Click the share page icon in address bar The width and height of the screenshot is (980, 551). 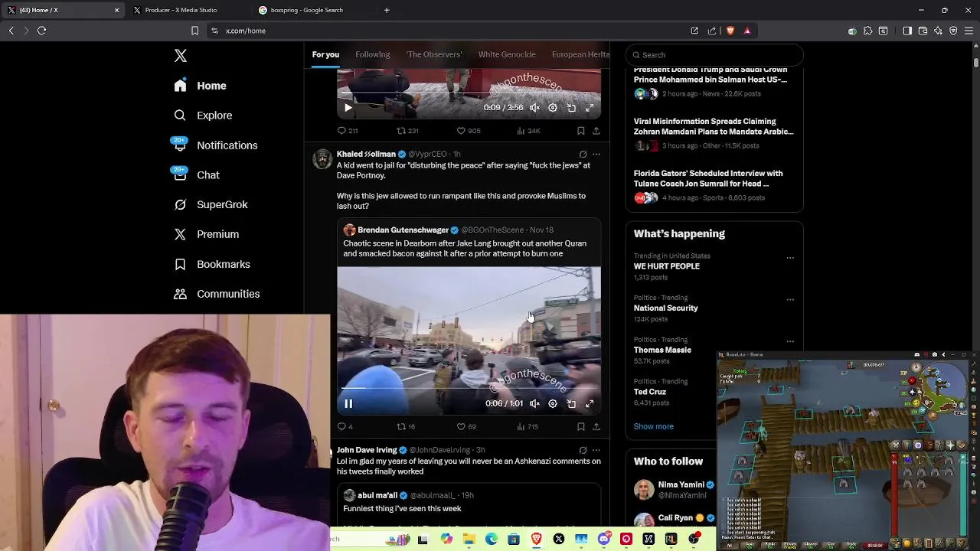pos(712,31)
